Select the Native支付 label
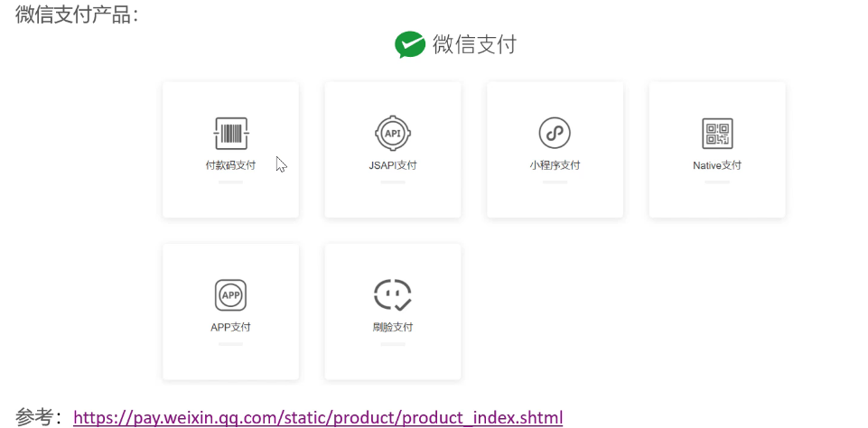Screen dimensions: 868x428 717,165
